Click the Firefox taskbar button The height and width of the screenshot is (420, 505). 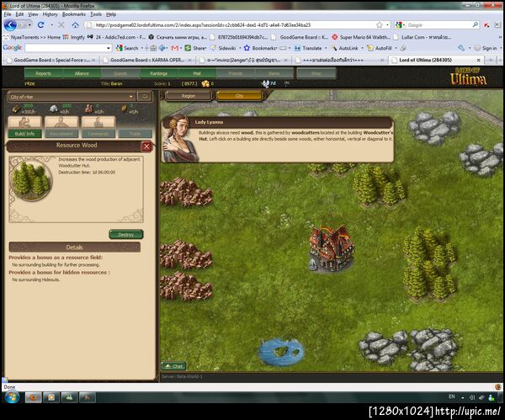point(33,397)
